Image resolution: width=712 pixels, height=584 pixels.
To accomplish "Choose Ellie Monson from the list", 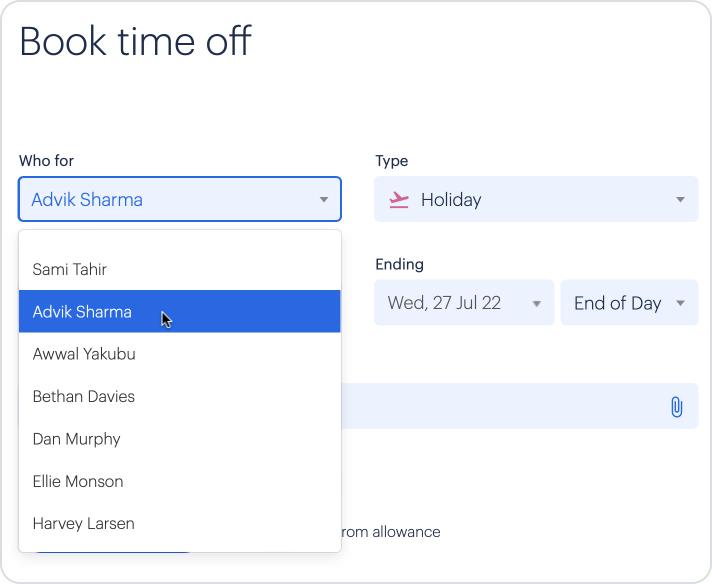I will (x=180, y=481).
